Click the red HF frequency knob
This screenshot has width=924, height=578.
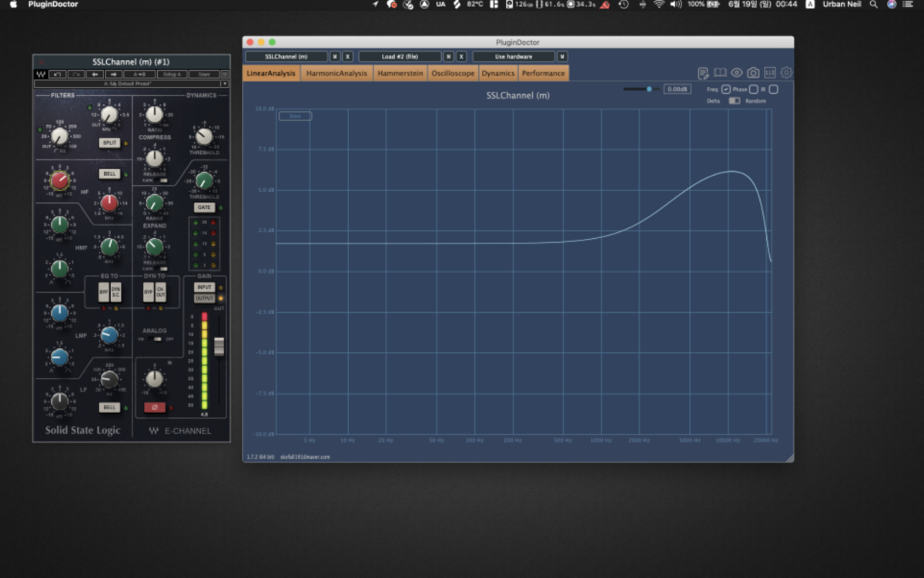(x=109, y=203)
